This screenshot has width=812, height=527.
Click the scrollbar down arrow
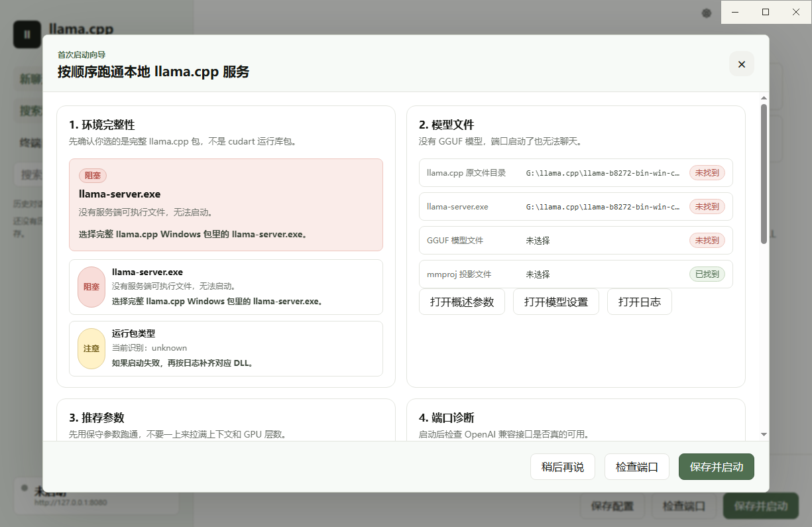coord(764,434)
